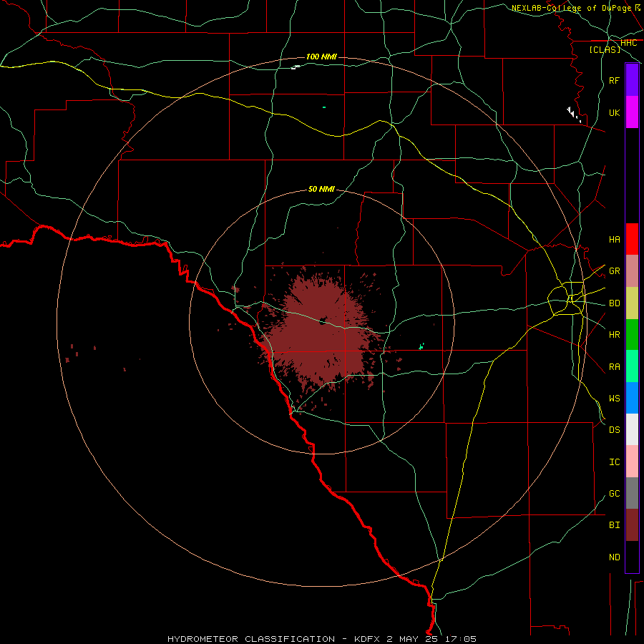Click the HA red legend swatch
The width and height of the screenshot is (644, 644).
632,239
